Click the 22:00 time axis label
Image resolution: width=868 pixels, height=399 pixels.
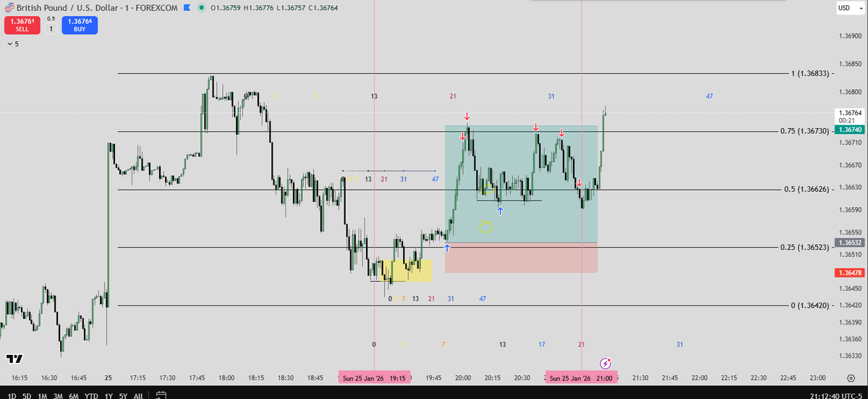point(699,378)
